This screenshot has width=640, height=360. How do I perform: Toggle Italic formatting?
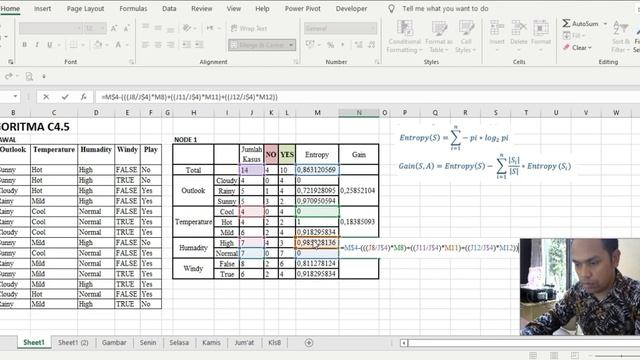[x=37, y=45]
